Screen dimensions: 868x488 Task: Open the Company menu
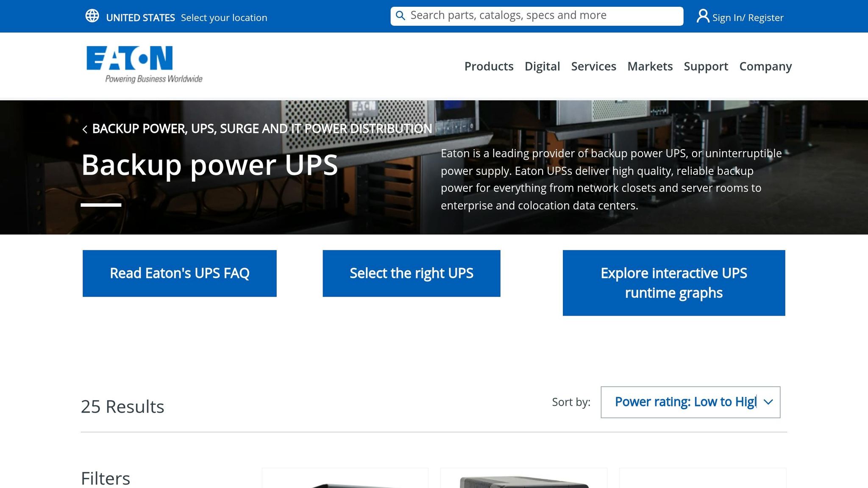point(765,67)
